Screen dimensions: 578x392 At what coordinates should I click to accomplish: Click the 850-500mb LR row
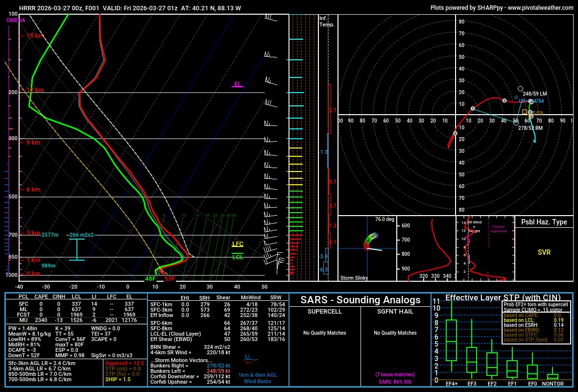40,374
